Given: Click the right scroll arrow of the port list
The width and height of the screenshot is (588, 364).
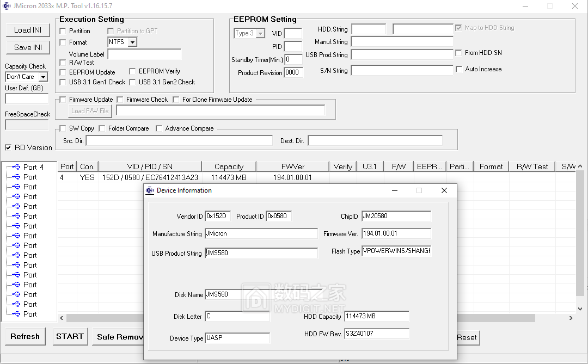Looking at the screenshot, I should [571, 318].
